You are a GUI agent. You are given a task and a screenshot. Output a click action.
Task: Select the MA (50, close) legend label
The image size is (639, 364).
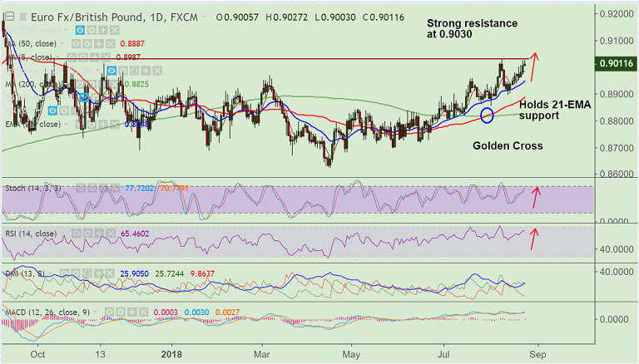31,43
